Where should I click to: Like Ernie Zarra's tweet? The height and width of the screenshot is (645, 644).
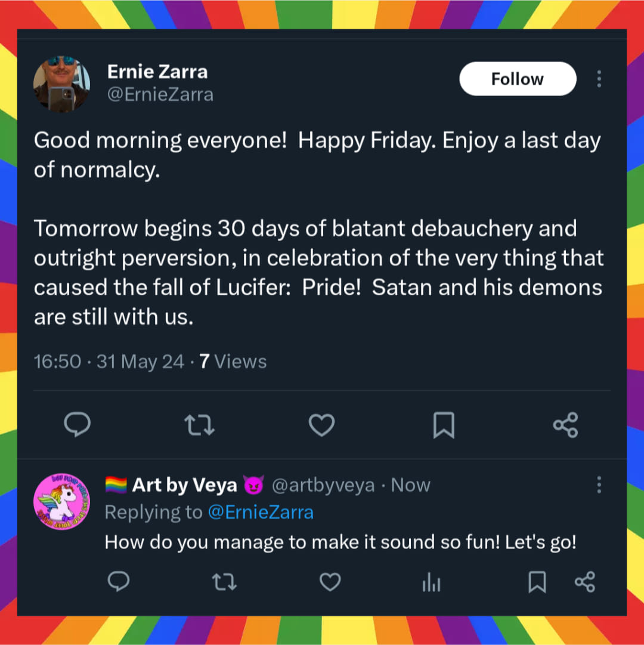321,425
